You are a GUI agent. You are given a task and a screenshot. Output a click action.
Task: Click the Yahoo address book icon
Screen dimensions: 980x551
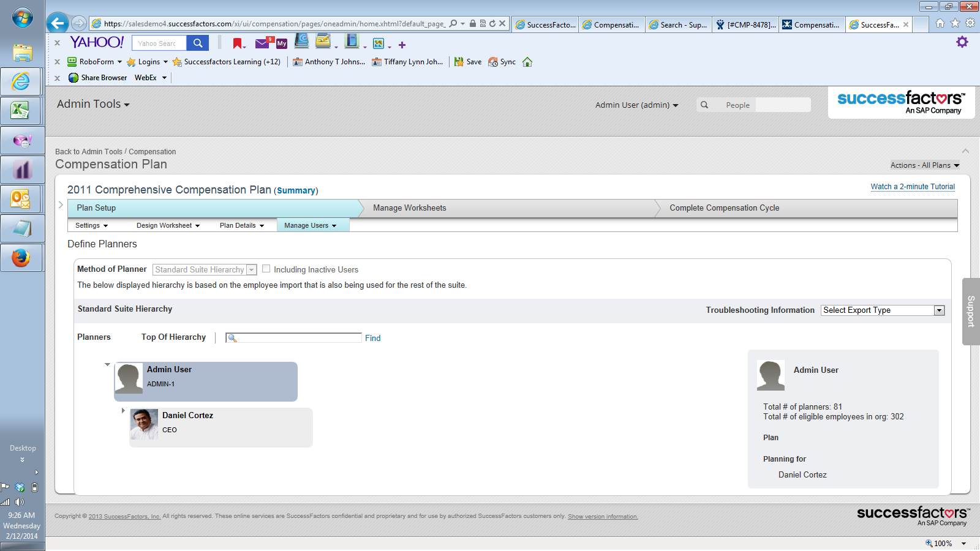(x=301, y=42)
